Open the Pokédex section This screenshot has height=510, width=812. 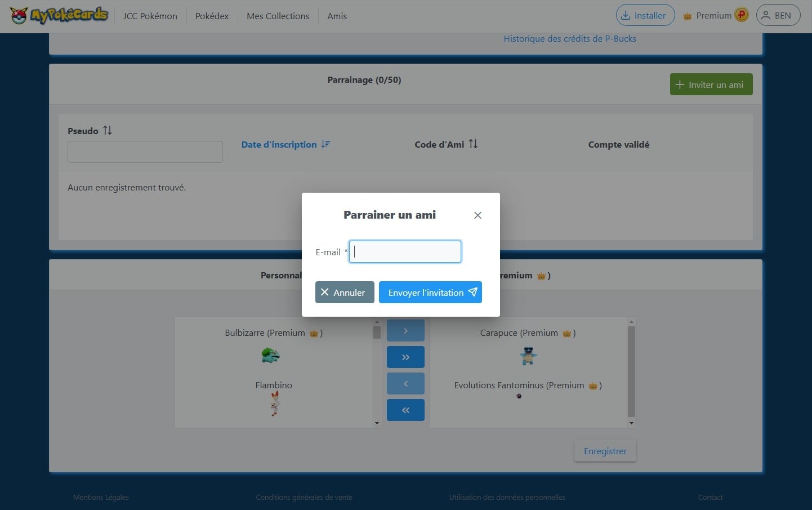pos(212,16)
